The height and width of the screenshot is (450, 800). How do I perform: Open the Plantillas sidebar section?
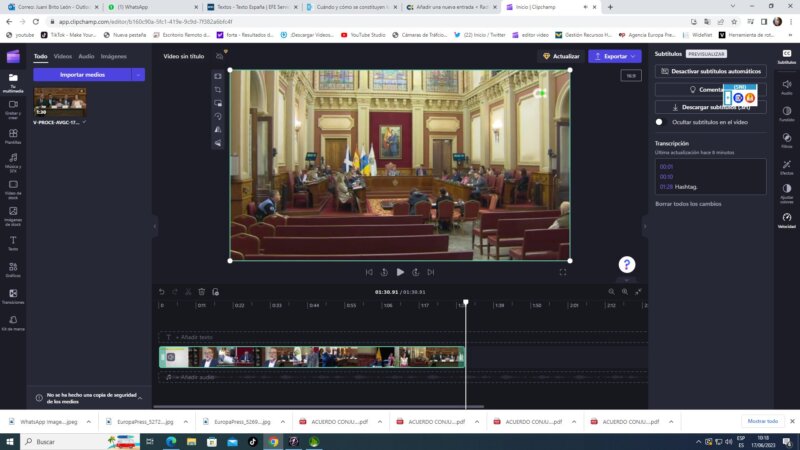[x=13, y=136]
